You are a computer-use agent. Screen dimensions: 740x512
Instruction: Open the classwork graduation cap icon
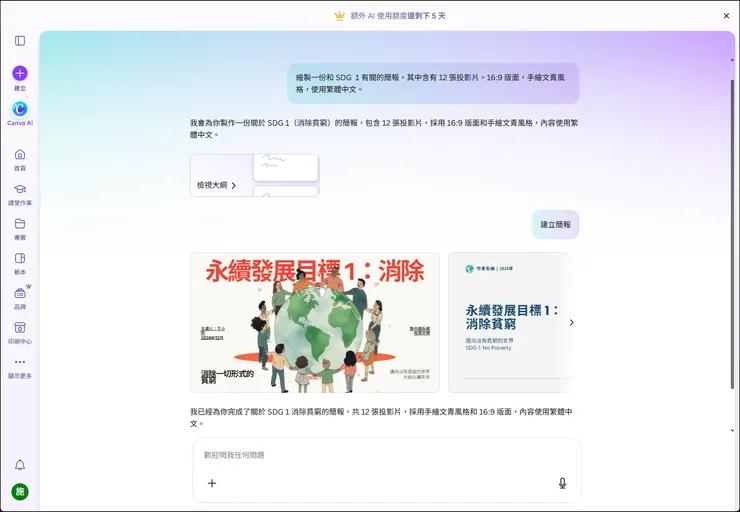click(20, 189)
